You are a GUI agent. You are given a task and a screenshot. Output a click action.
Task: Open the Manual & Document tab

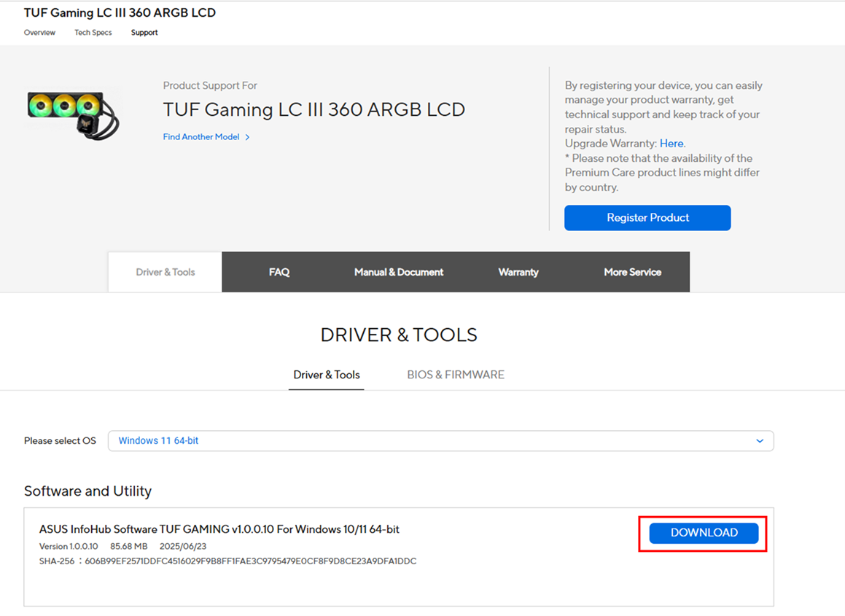399,272
